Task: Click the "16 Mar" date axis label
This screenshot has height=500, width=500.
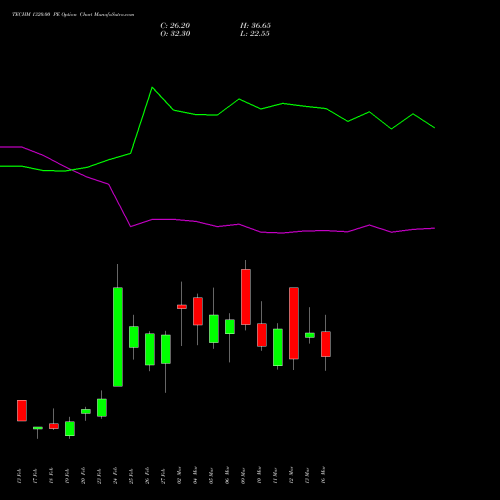Action: pos(323,476)
